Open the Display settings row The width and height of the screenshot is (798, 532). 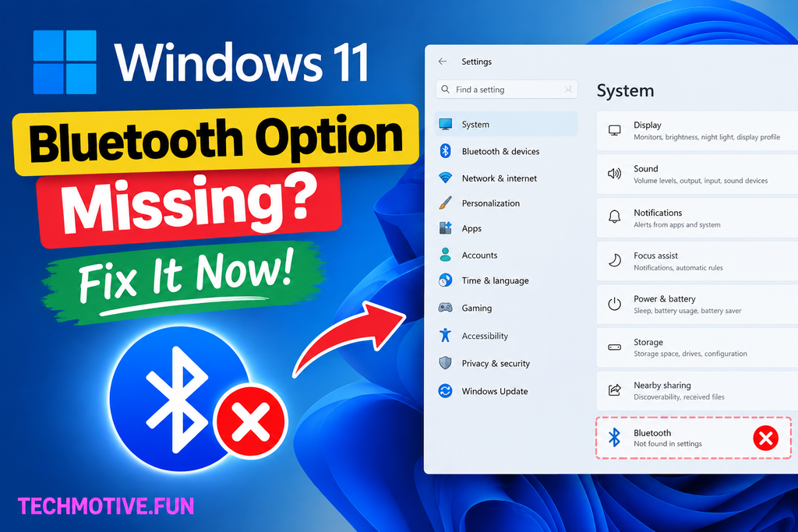point(697,131)
